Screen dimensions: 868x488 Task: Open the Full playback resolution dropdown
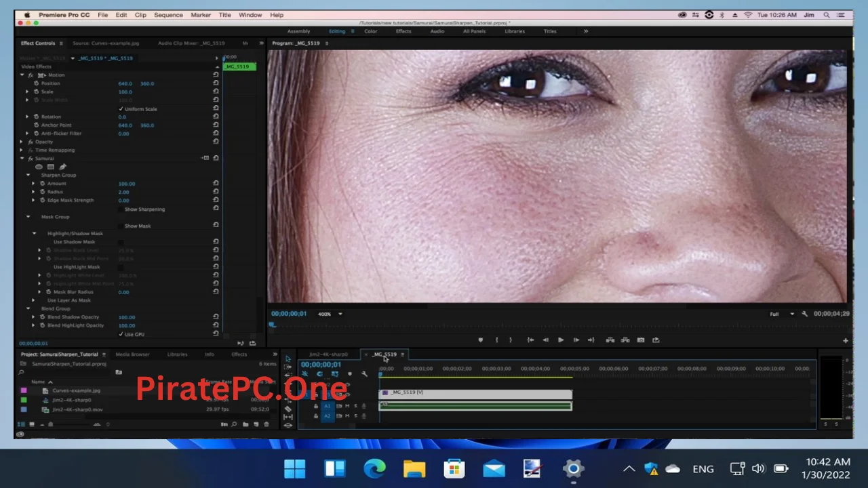pyautogui.click(x=782, y=314)
